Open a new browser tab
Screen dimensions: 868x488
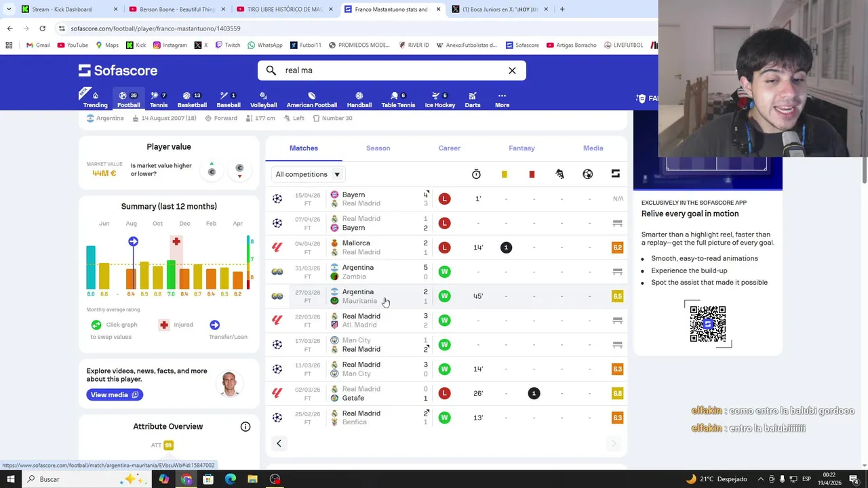tap(562, 9)
